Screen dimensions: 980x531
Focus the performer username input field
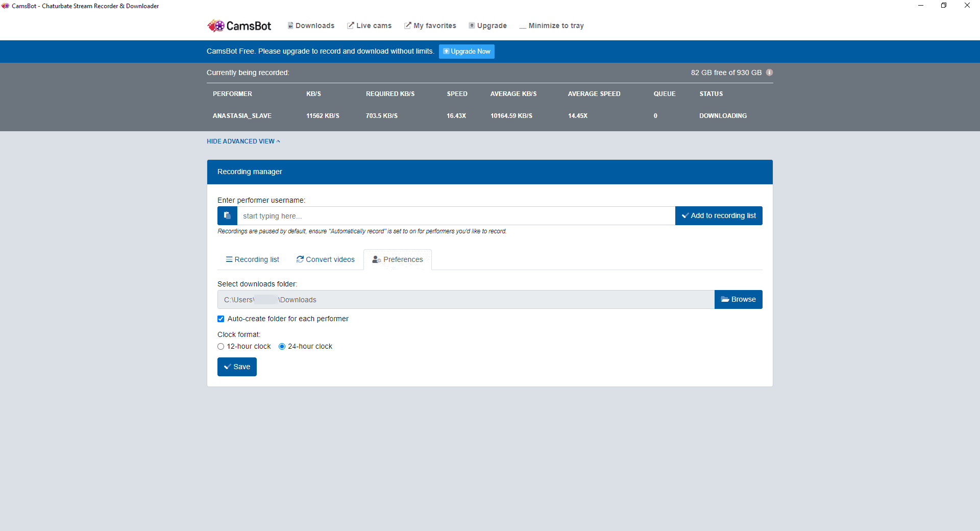pyautogui.click(x=456, y=215)
